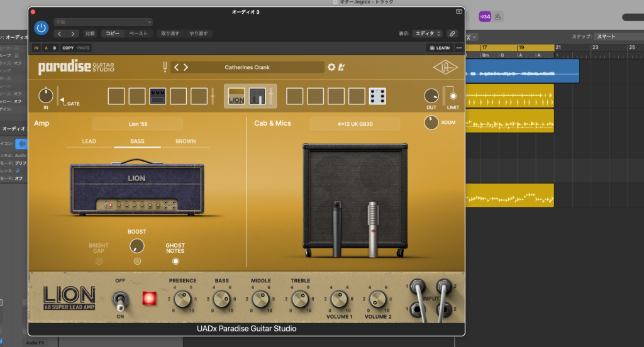Toggle the Ghost Notes radio button
Viewport: 644px width, 347px height.
(175, 261)
